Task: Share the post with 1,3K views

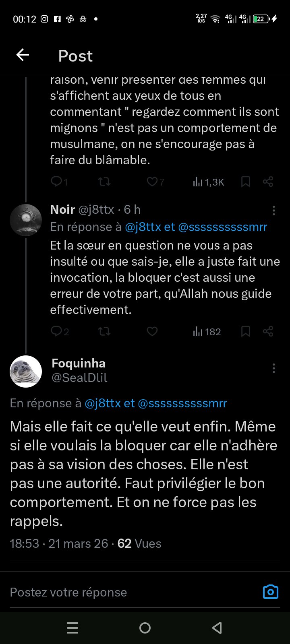Action: 268,182
